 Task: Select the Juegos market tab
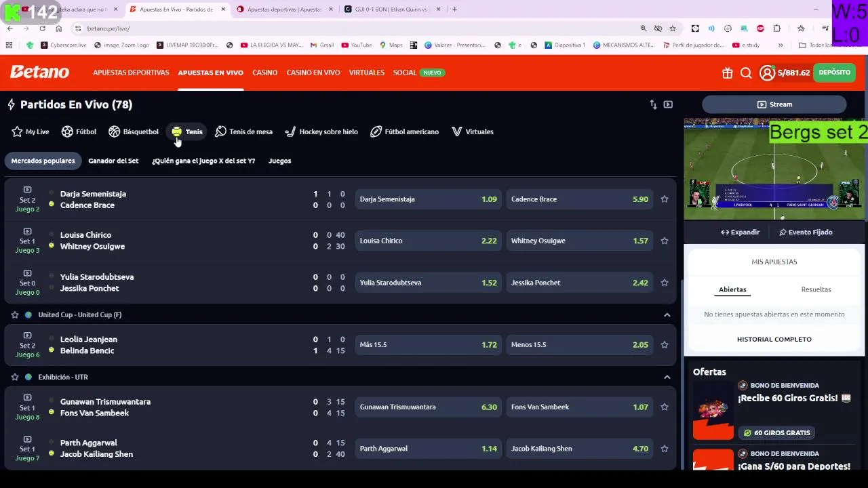click(279, 161)
